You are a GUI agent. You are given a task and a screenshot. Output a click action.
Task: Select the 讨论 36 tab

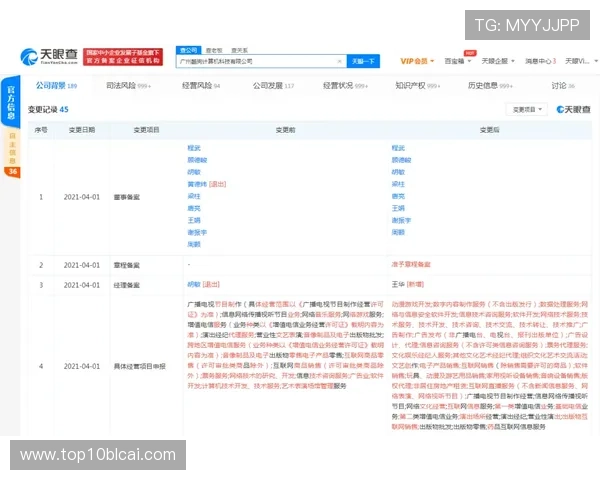coord(563,86)
